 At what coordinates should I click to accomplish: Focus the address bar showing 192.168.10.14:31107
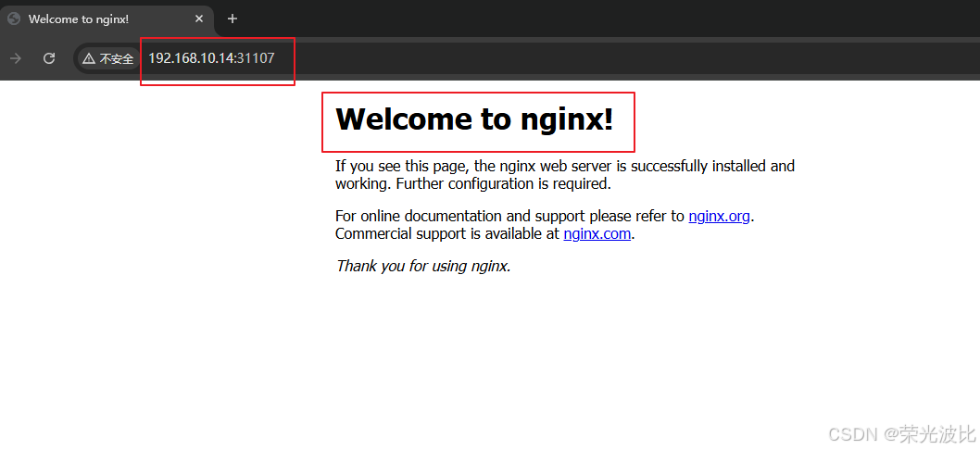tap(525, 58)
